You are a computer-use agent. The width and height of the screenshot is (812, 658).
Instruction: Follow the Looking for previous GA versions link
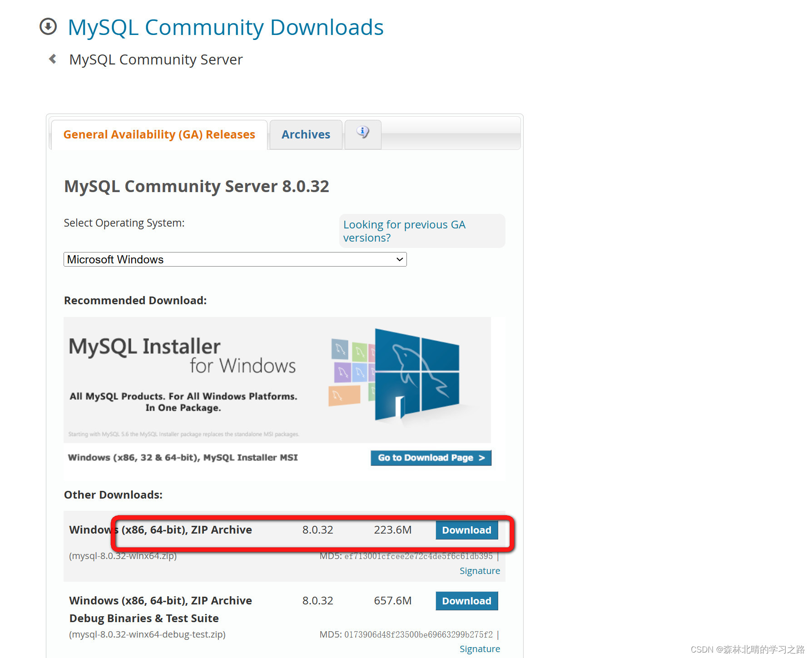(404, 231)
